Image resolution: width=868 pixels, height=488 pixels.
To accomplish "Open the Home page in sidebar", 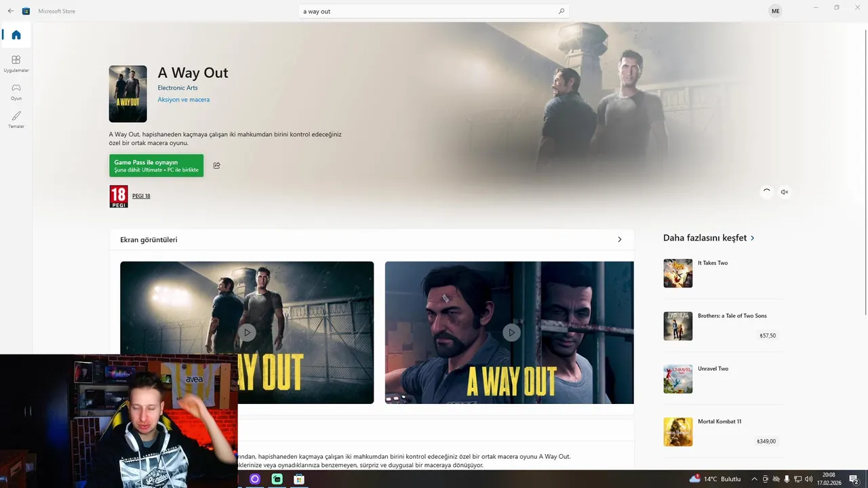I will (16, 35).
